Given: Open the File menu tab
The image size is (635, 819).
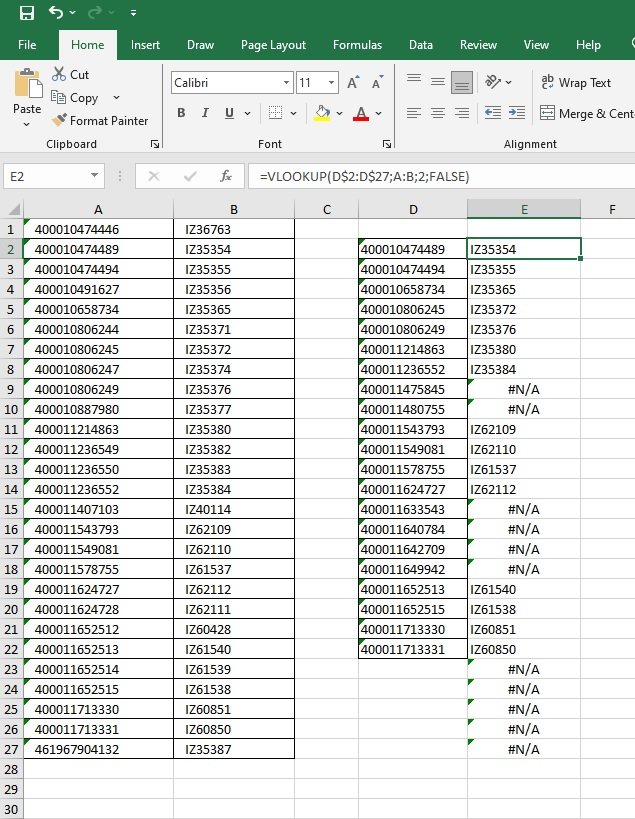Looking at the screenshot, I should (x=27, y=45).
